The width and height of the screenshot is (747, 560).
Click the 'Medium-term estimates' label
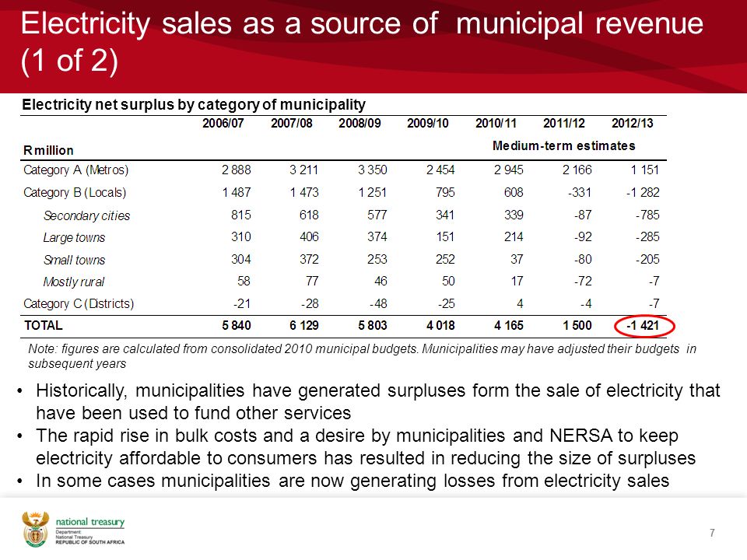tap(564, 145)
